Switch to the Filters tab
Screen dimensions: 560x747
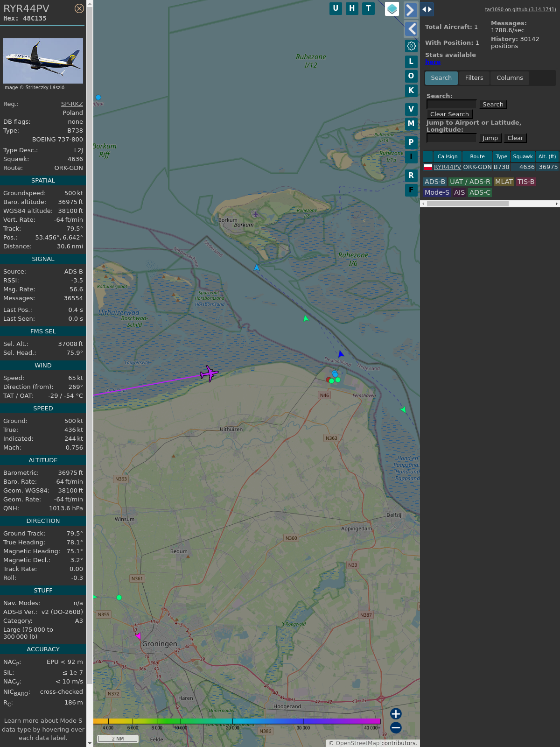tap(474, 78)
